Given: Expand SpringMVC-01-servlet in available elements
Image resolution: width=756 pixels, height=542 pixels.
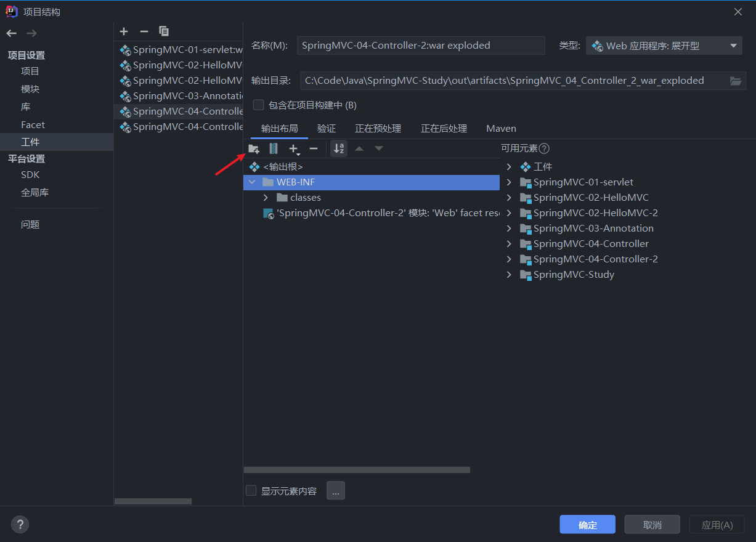Looking at the screenshot, I should click(509, 182).
